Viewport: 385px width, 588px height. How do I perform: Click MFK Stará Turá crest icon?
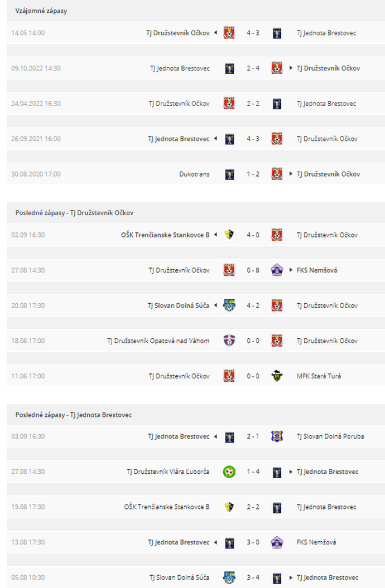277,376
